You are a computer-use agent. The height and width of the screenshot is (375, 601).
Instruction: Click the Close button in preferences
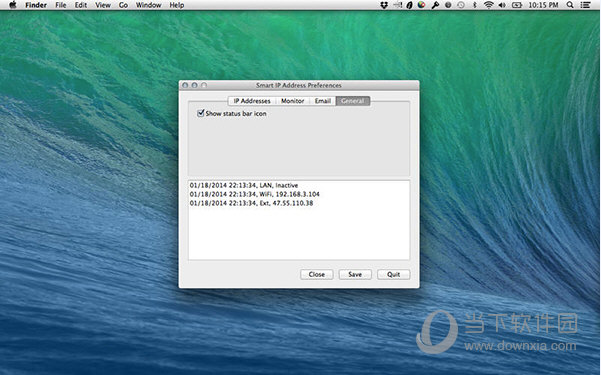pos(317,275)
